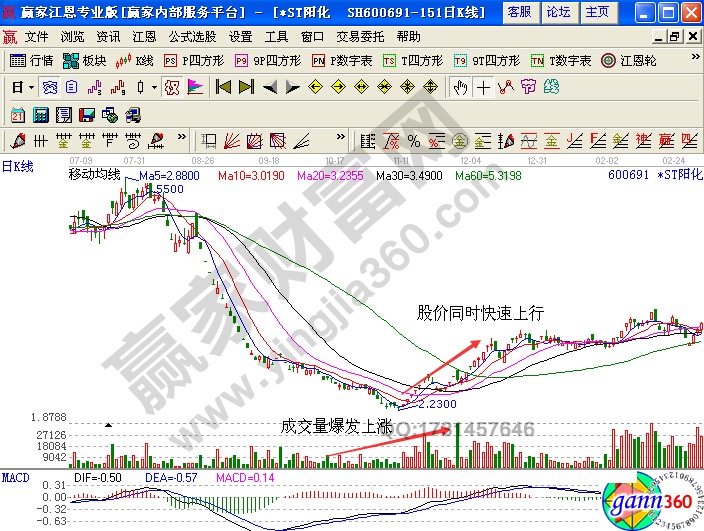Open the T四方形 time square tool
Viewport: 704px width, 531px height.
coord(413,61)
